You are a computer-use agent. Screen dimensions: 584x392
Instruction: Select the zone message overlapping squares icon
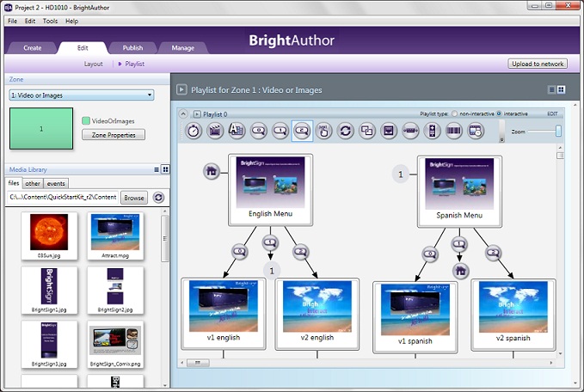point(367,131)
